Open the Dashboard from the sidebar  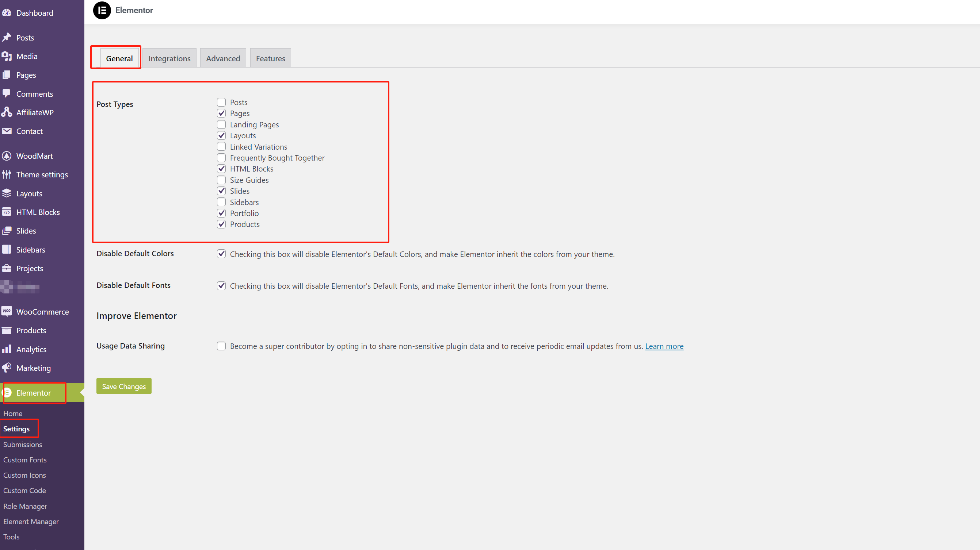pos(35,12)
